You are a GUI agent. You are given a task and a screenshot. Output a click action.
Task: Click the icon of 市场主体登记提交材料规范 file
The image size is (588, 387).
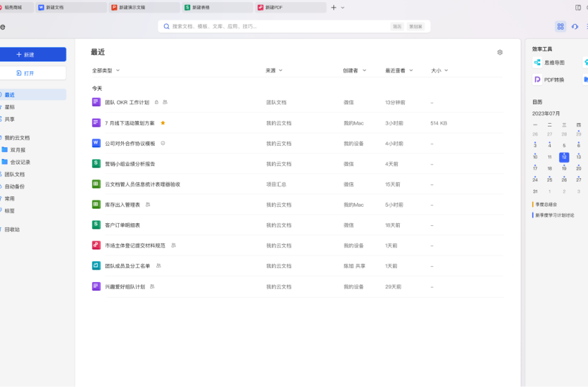96,245
